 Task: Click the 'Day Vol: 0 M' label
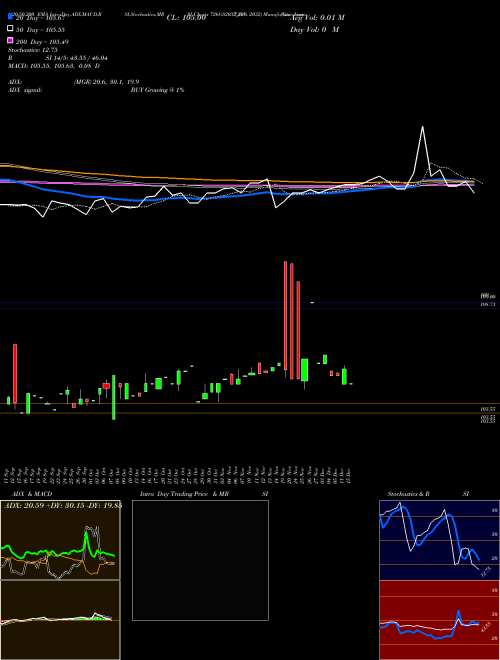coord(314,29)
